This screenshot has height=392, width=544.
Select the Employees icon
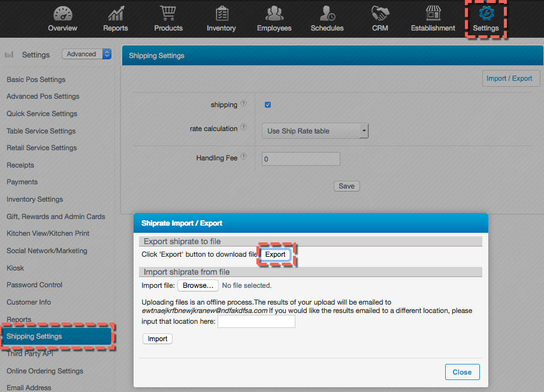(x=274, y=14)
